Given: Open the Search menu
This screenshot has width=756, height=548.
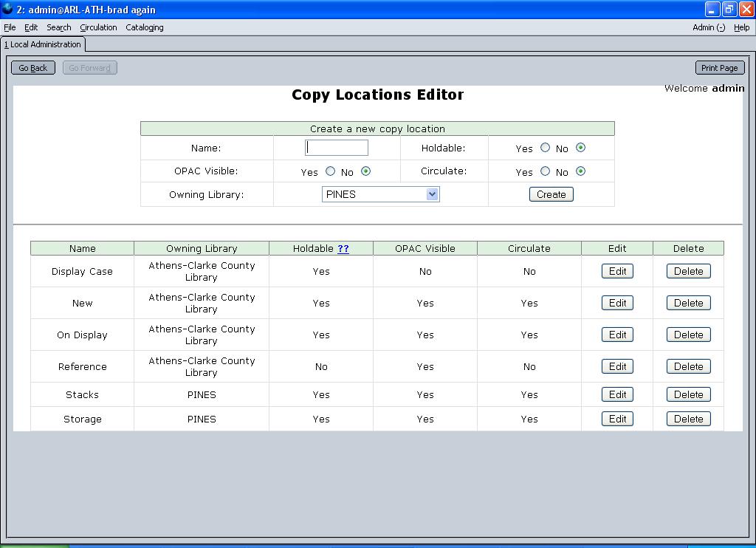Looking at the screenshot, I should (59, 27).
